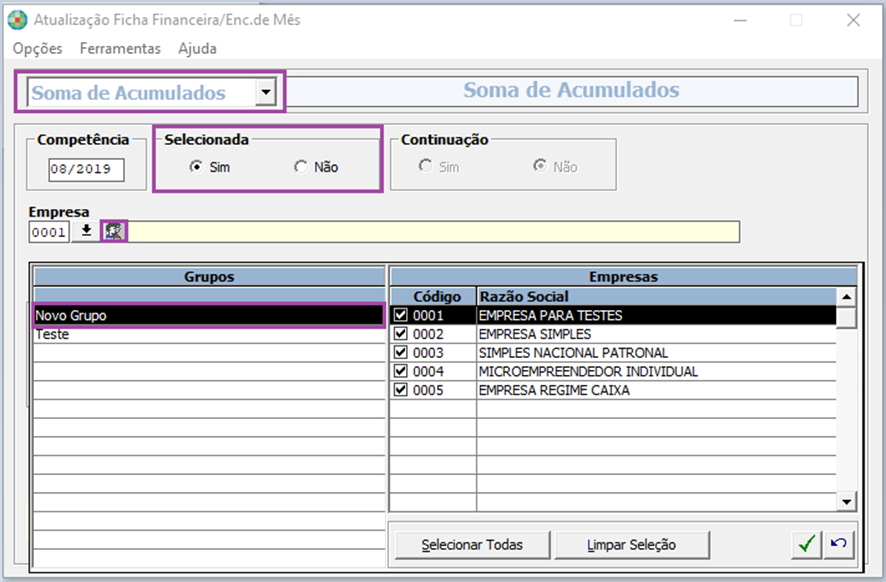This screenshot has height=582, width=886.
Task: Click the company search icon beside Empresa
Action: [x=114, y=231]
